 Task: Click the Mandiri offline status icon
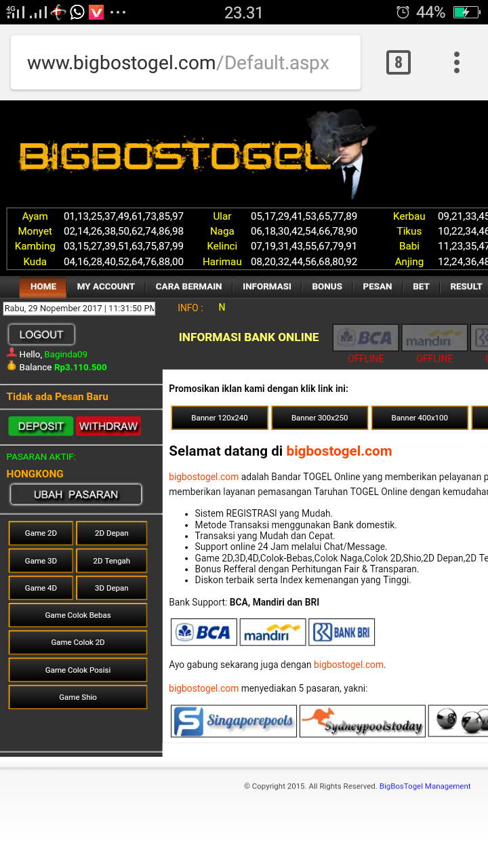point(434,338)
